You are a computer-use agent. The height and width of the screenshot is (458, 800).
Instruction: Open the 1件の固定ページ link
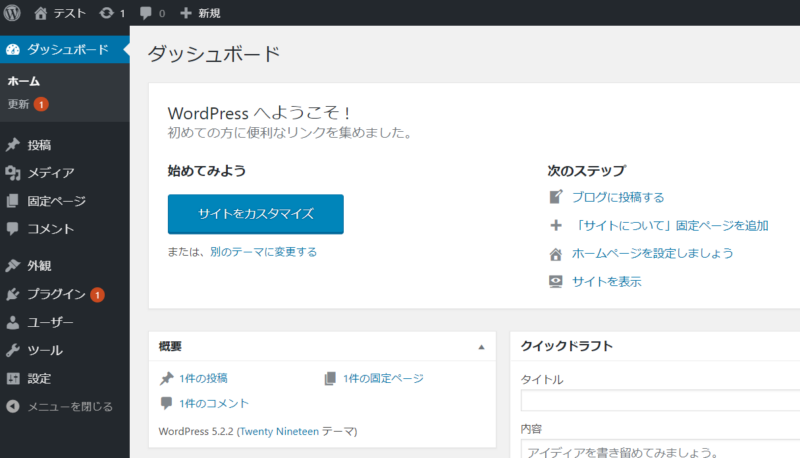coord(383,378)
